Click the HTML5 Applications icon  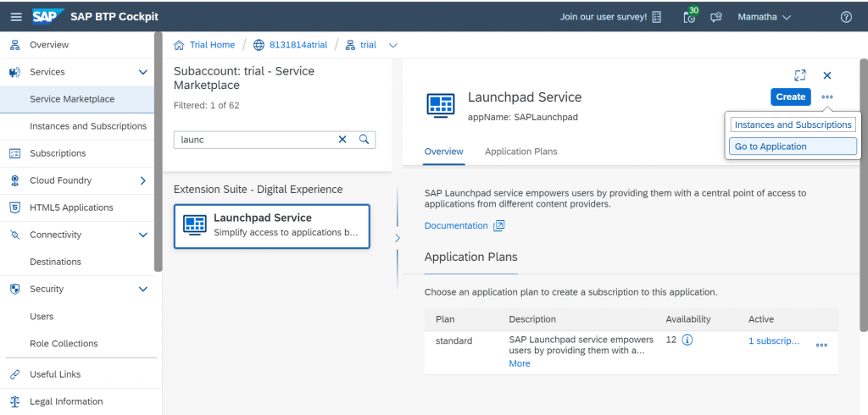15,207
